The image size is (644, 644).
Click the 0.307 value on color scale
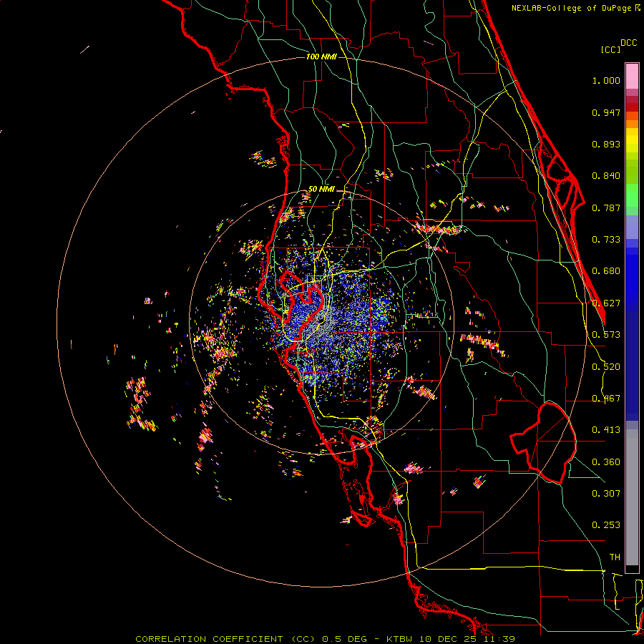point(606,494)
